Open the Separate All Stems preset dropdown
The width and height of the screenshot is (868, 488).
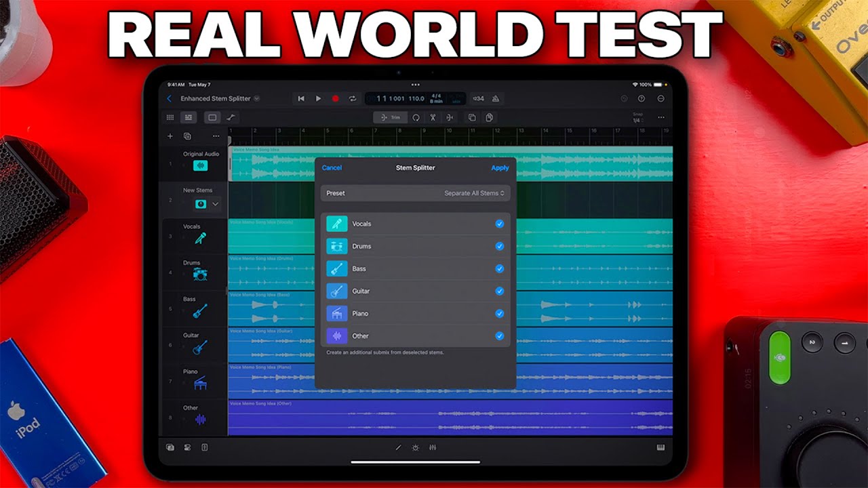coord(474,193)
